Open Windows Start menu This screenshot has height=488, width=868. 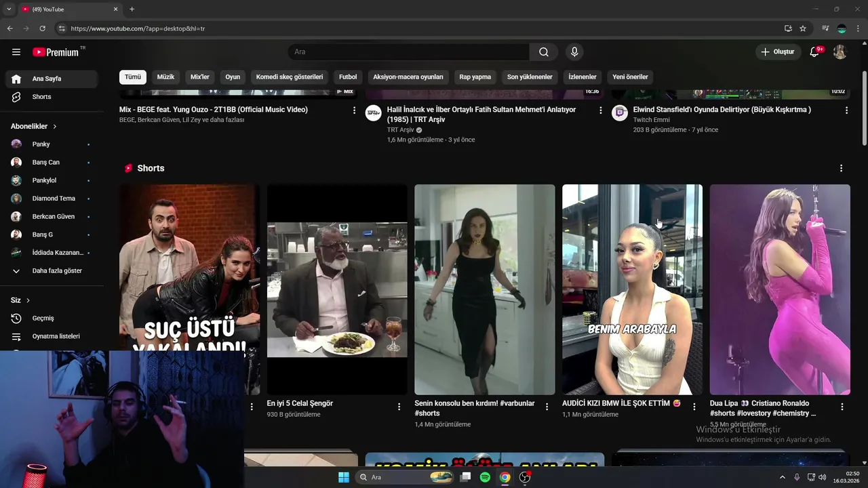pyautogui.click(x=344, y=477)
